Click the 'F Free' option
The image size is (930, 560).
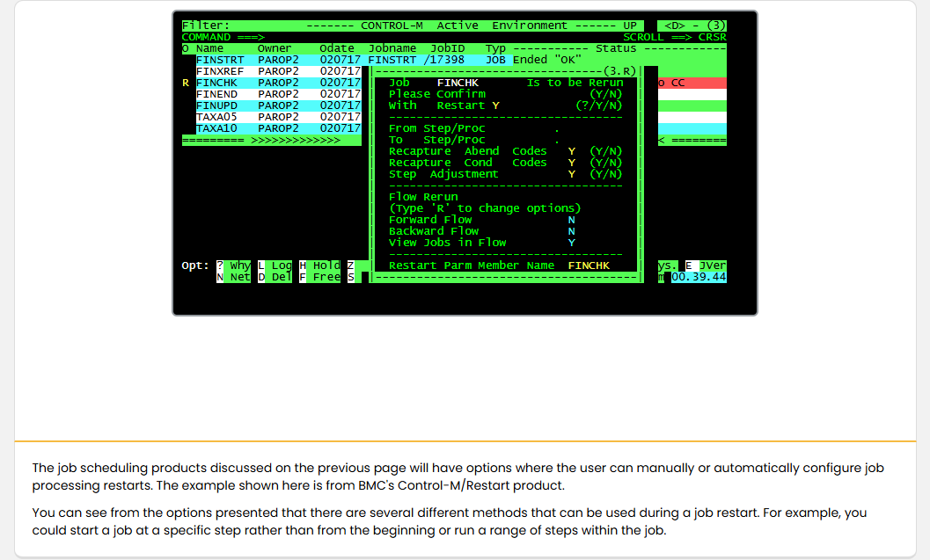(x=319, y=277)
